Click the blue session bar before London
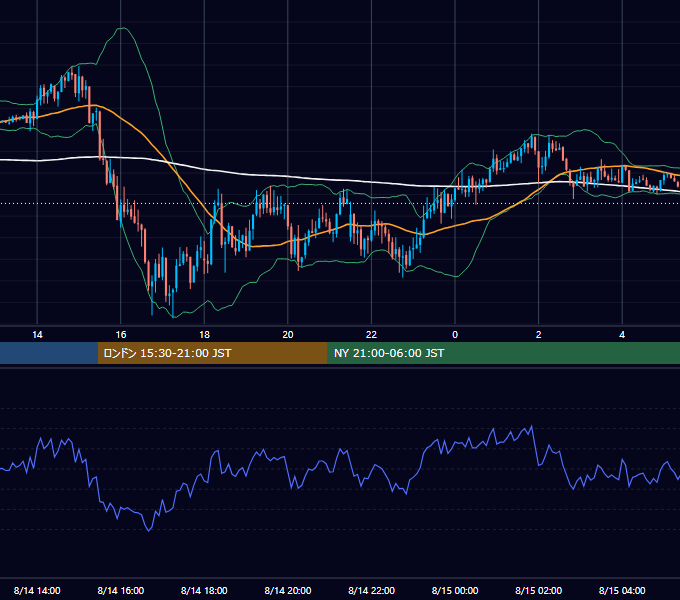Viewport: 680px width, 600px height. (x=49, y=353)
